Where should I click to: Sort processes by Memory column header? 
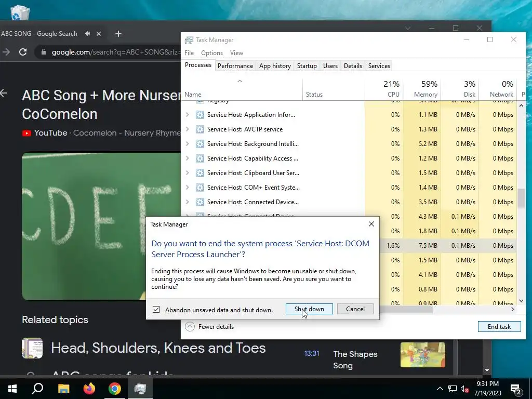click(422, 89)
